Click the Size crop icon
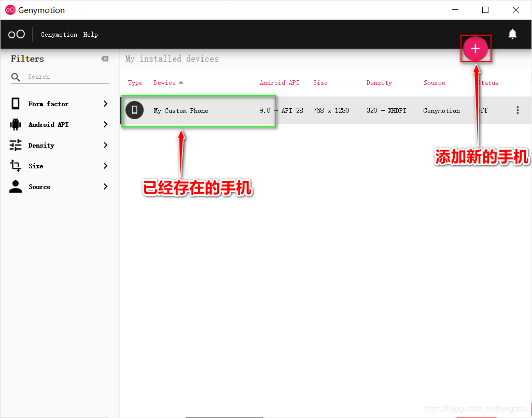The height and width of the screenshot is (418, 532). point(16,166)
